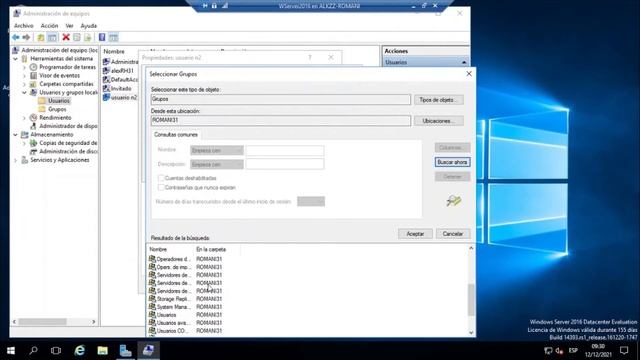Click the Descripción query text field
This screenshot has height=360, width=640.
pos(285,164)
